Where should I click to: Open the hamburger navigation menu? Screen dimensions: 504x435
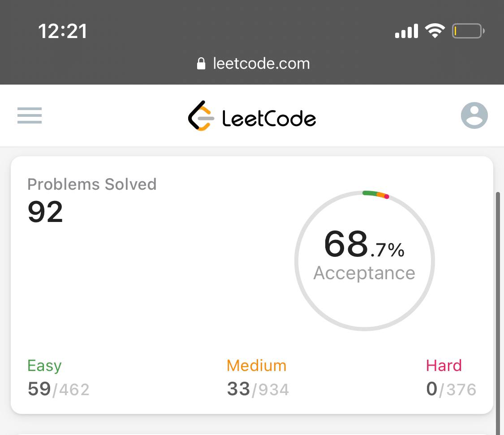pyautogui.click(x=30, y=115)
